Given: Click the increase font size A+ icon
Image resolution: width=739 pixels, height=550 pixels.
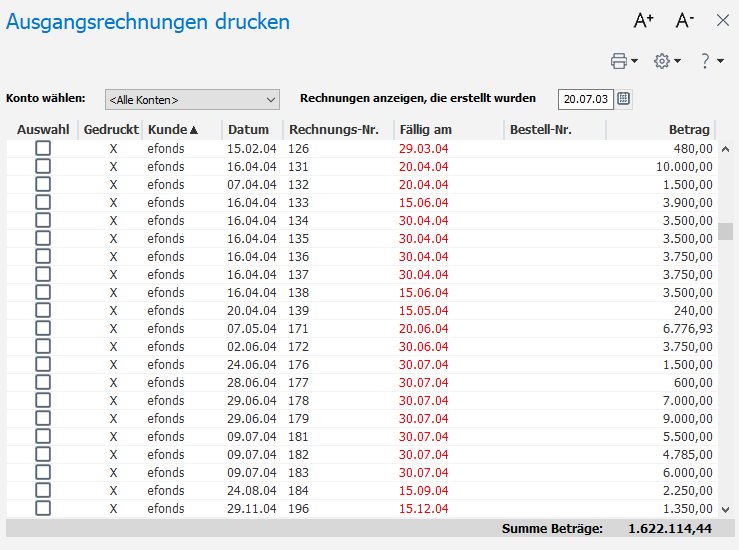Looking at the screenshot, I should (643, 21).
